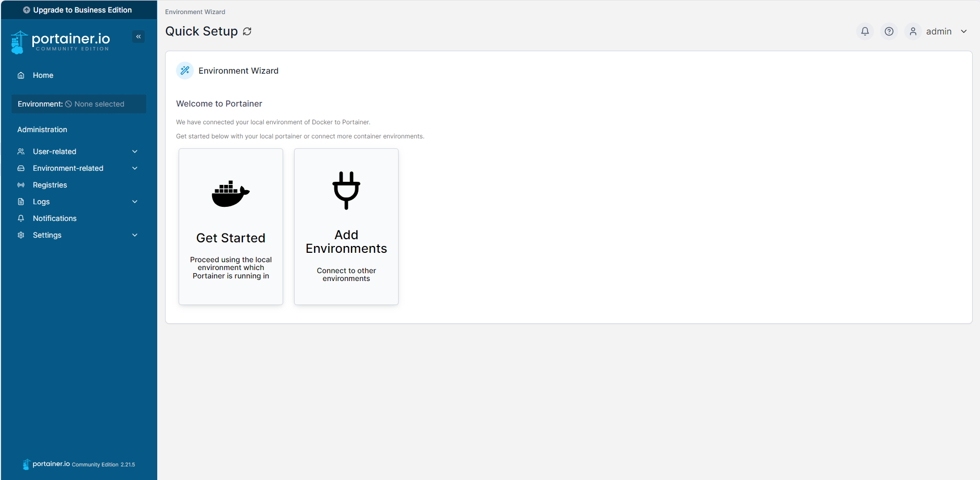Collapse the sidebar with the double-chevron icon
The image size is (980, 480).
tap(138, 37)
